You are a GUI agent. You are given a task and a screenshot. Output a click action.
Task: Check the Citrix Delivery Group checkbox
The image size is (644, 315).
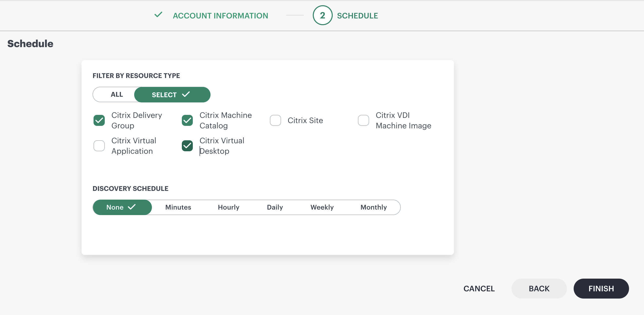tap(99, 120)
